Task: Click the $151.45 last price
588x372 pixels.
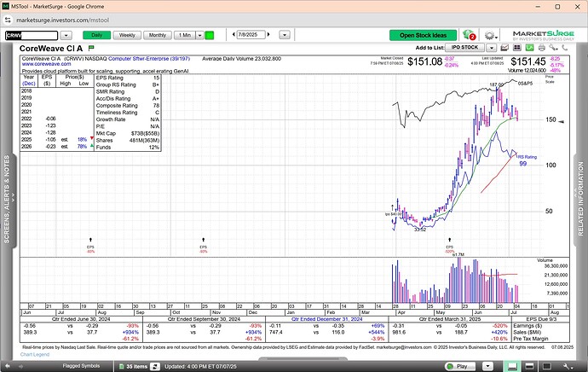Action: click(x=528, y=61)
